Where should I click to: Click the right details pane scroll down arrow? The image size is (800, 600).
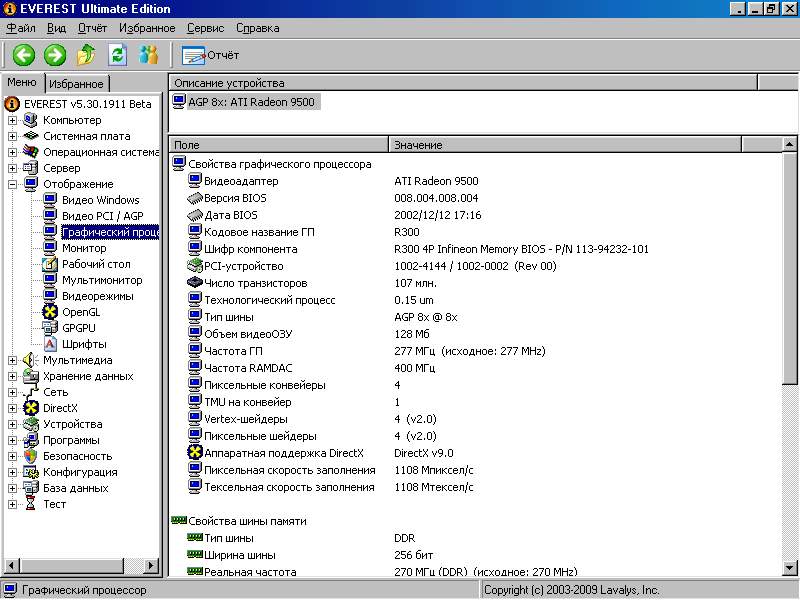pos(790,570)
